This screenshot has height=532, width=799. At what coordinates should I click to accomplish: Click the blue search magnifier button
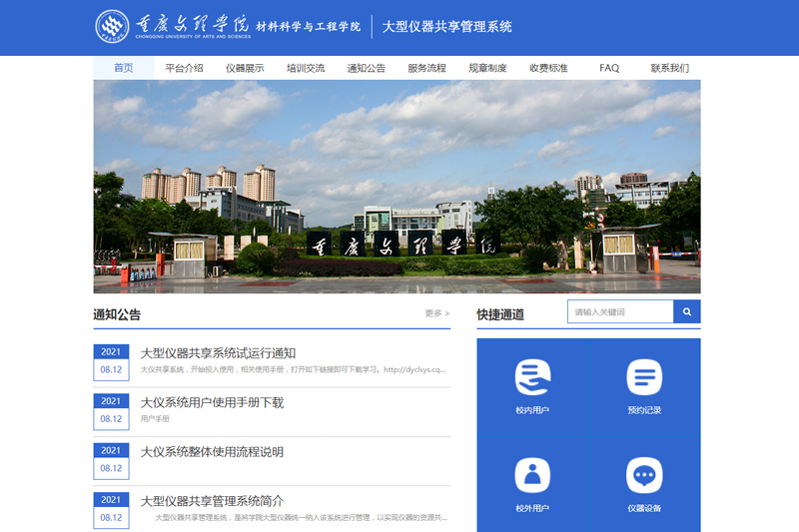pyautogui.click(x=686, y=312)
